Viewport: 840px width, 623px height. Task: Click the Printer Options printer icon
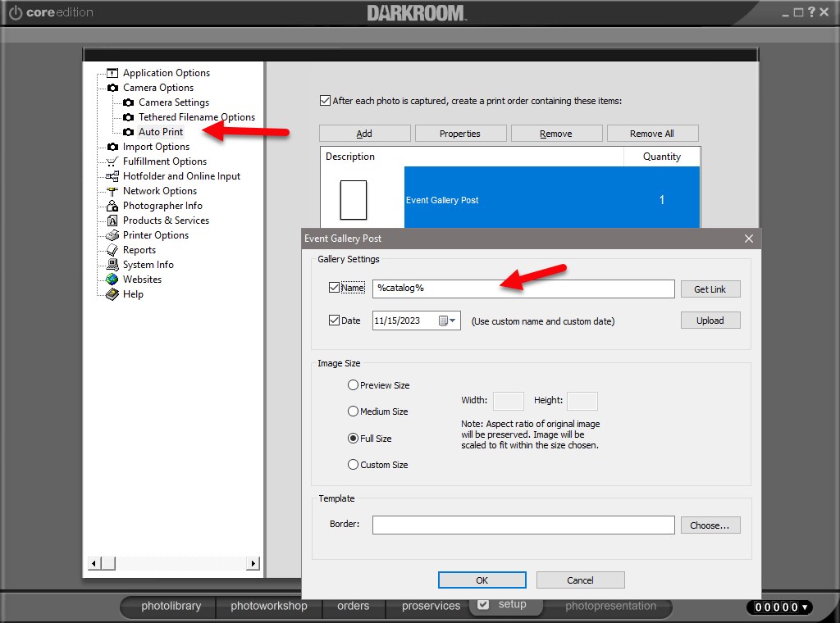[x=112, y=235]
